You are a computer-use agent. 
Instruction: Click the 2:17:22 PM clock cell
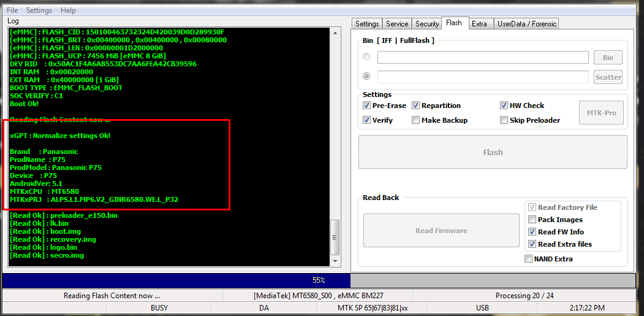[x=587, y=308]
